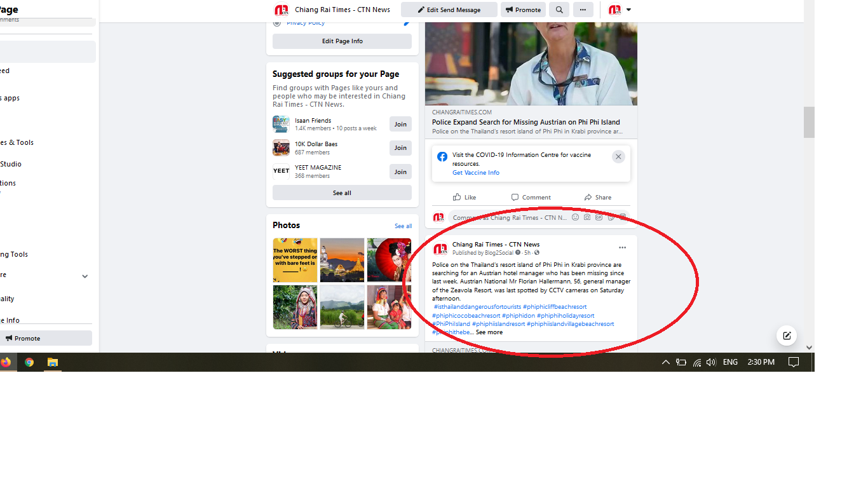The width and height of the screenshot is (868, 488).
Task: Open Wi-Fi network tray icon
Action: (697, 362)
